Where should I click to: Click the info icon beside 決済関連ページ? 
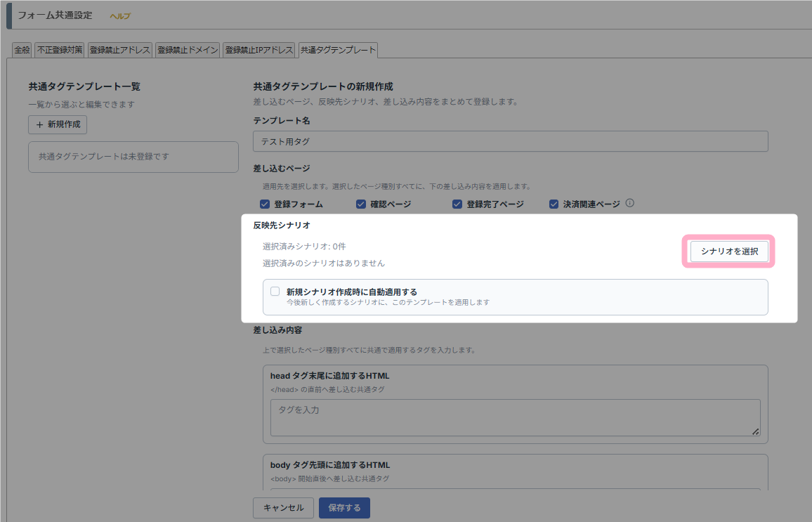coord(629,203)
